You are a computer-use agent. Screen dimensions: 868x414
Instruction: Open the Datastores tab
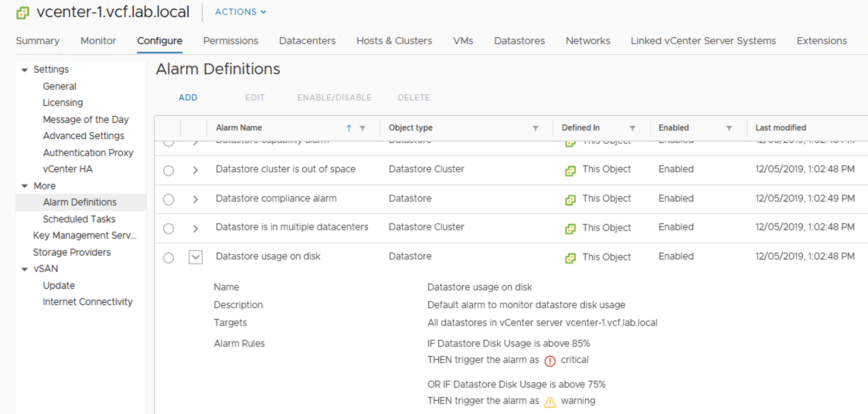(519, 41)
